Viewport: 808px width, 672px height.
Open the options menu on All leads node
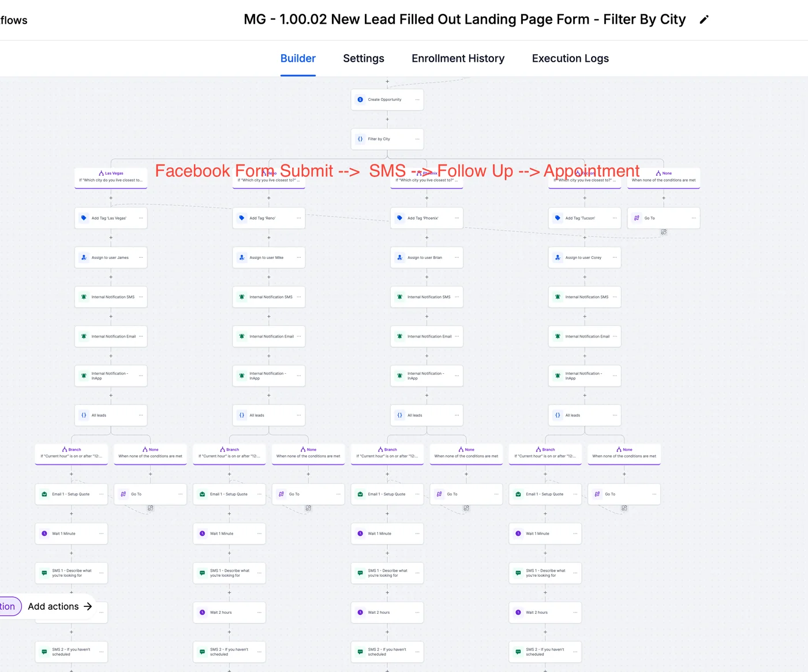tap(140, 415)
